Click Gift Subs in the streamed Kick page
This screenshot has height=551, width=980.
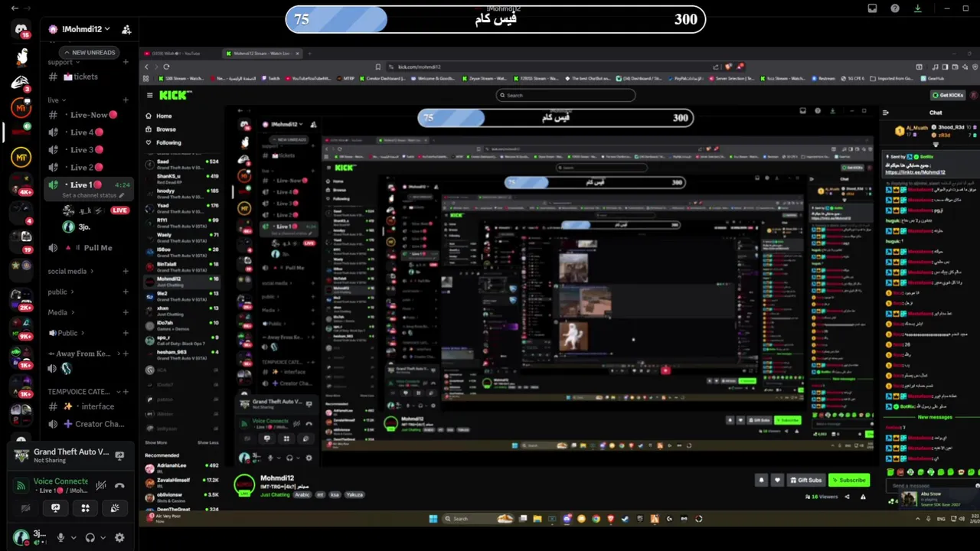(x=806, y=480)
